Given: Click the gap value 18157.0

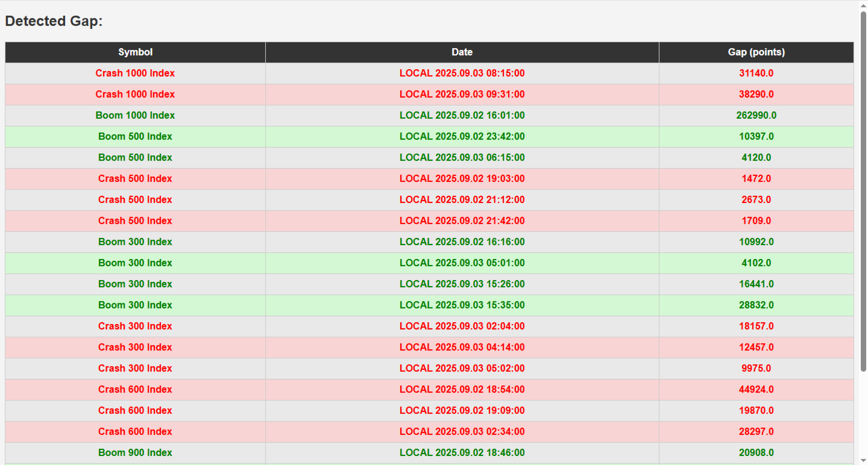Looking at the screenshot, I should click(756, 326).
